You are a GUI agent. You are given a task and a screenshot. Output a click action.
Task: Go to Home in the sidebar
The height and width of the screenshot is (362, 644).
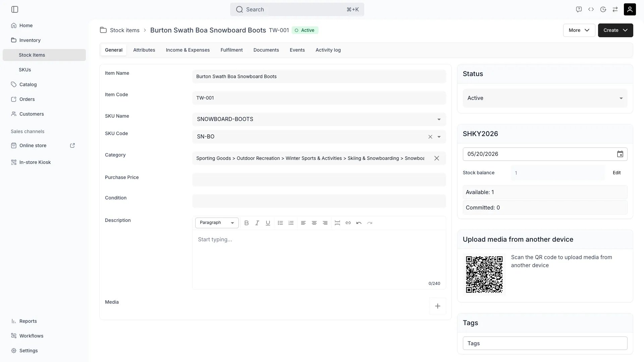coord(44,25)
